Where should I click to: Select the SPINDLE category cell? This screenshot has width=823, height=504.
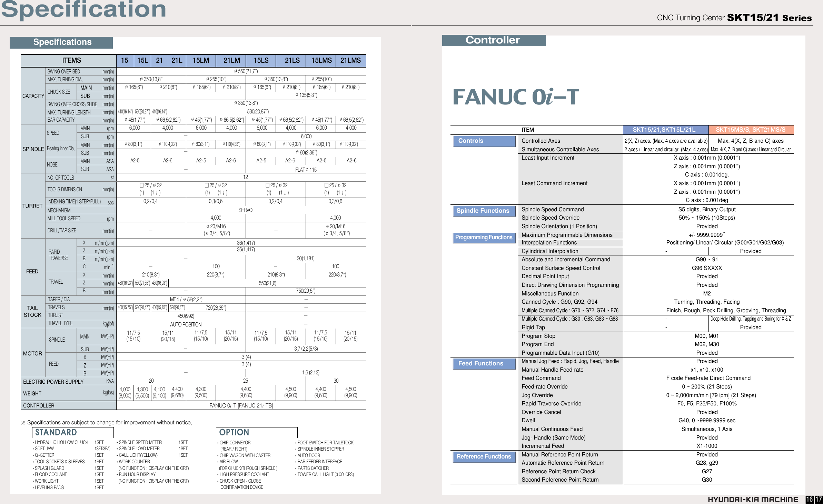tap(33, 149)
